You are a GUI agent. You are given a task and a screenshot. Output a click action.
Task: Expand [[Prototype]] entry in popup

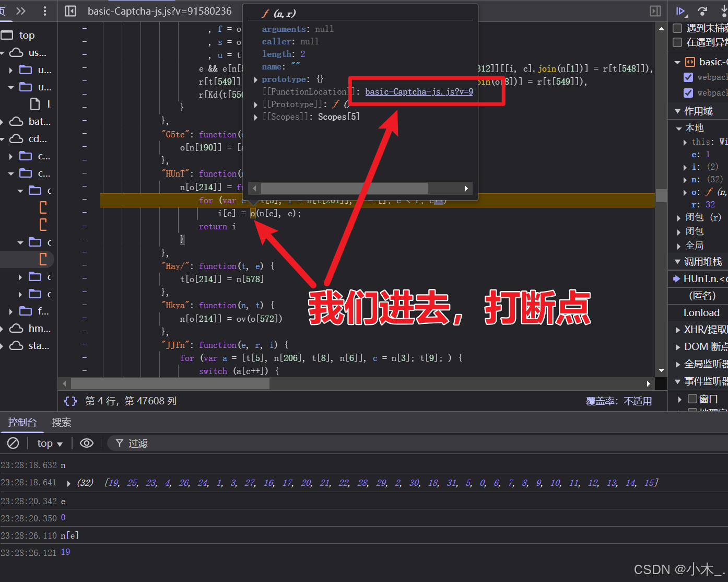click(256, 104)
